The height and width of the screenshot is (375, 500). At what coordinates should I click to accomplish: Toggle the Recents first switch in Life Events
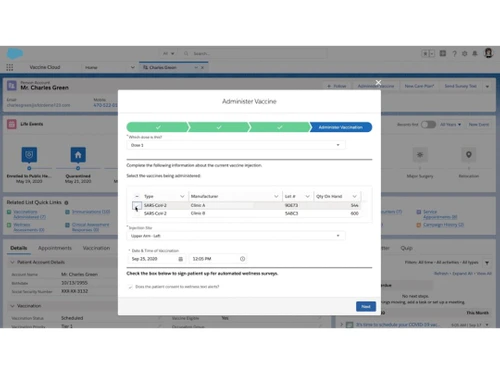pos(428,124)
